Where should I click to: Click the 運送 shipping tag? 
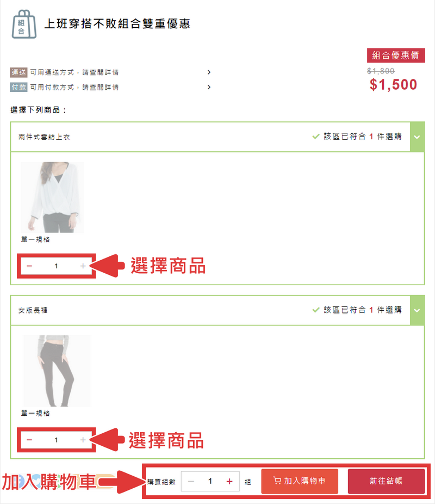click(18, 72)
